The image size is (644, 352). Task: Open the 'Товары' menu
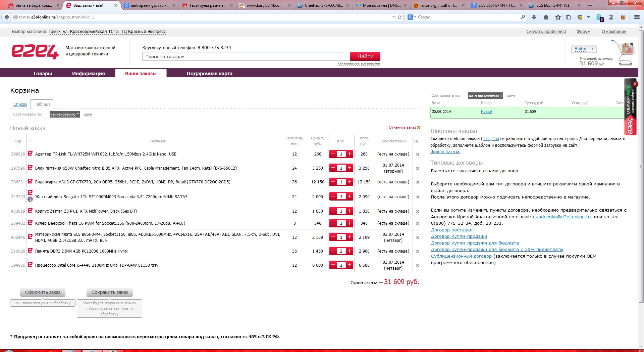tap(43, 74)
